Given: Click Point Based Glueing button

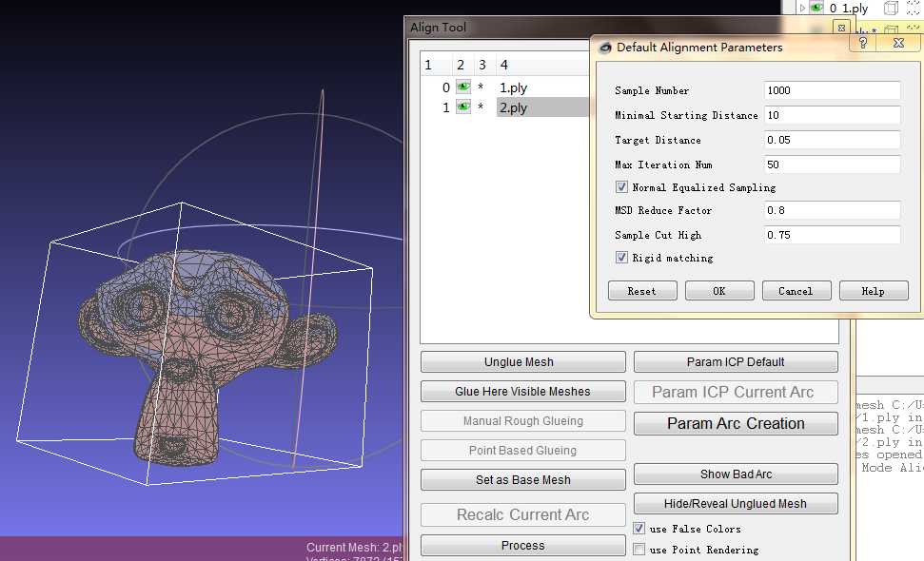Looking at the screenshot, I should pyautogui.click(x=522, y=451).
